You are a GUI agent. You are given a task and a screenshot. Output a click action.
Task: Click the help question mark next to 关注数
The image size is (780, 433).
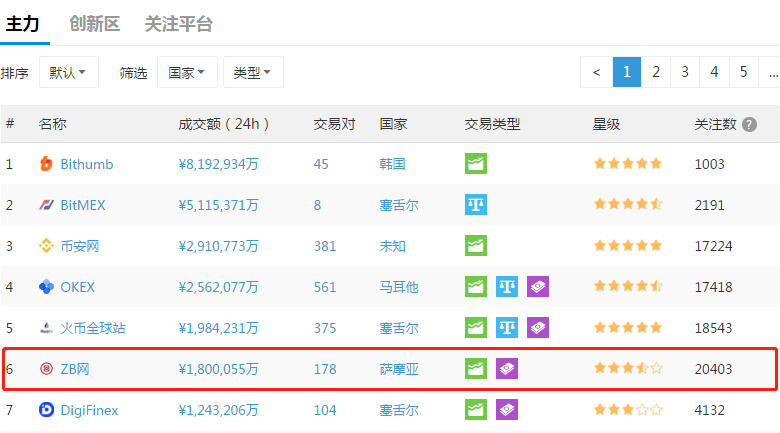[749, 124]
